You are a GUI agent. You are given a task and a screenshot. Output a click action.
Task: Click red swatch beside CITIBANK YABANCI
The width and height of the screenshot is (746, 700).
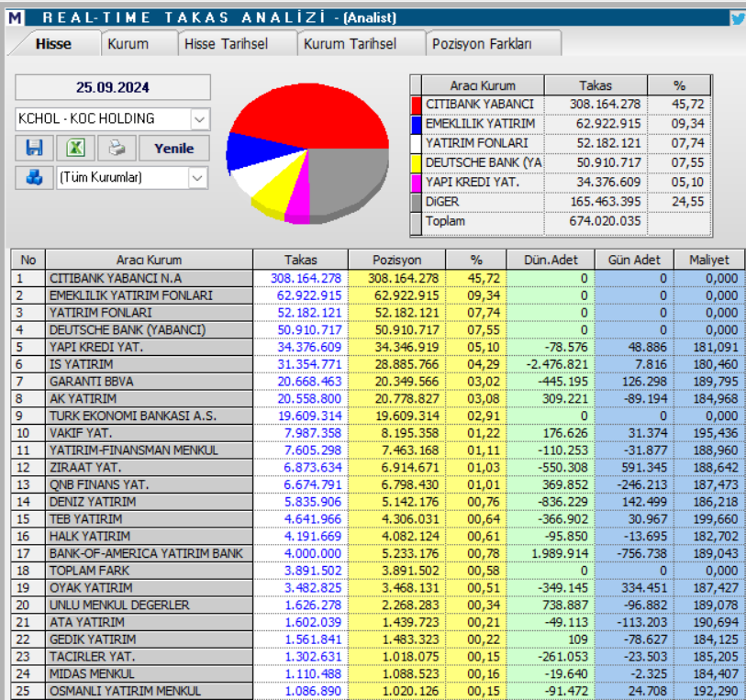pyautogui.click(x=416, y=105)
